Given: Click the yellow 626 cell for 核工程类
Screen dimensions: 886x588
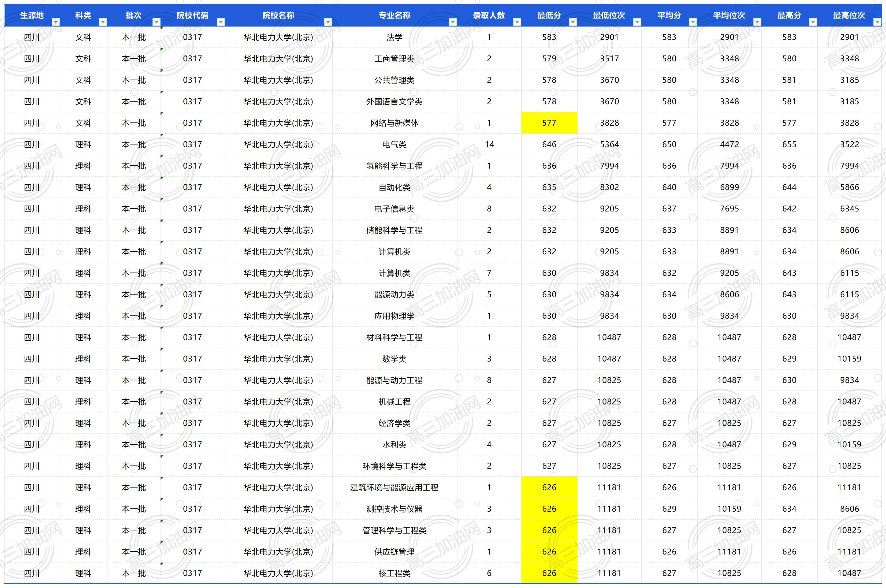Looking at the screenshot, I should coord(549,573).
